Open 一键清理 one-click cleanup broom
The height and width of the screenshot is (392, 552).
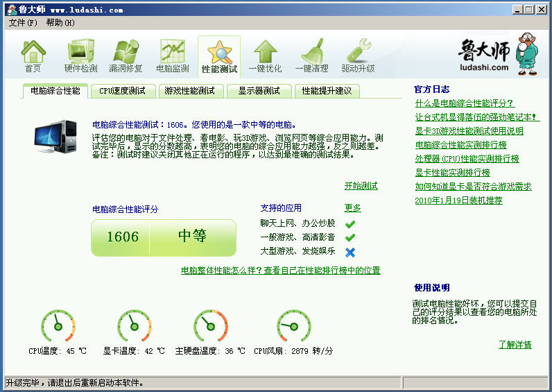tap(311, 56)
